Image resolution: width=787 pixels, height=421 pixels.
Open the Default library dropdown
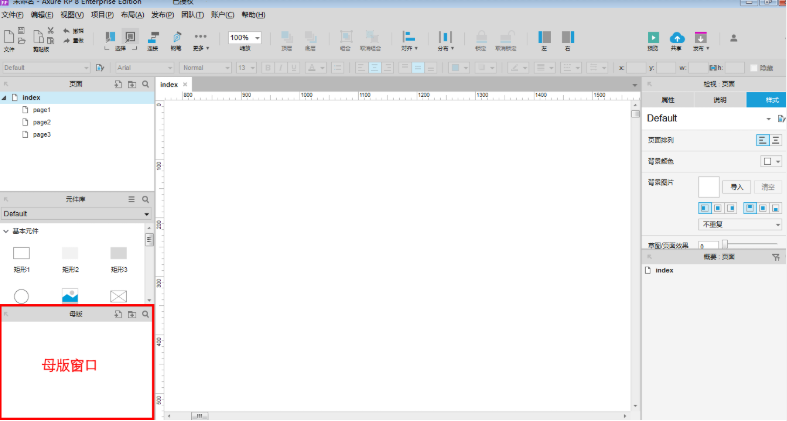[76, 214]
